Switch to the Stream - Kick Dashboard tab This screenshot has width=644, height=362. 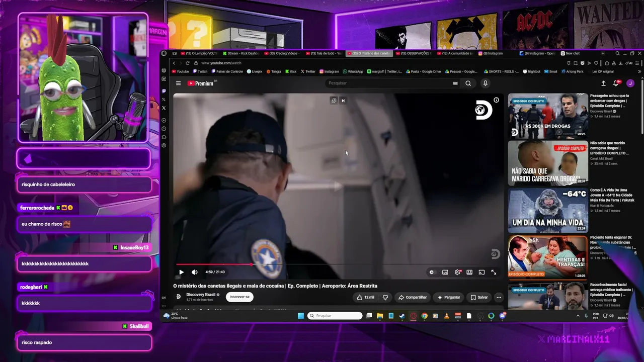[240, 53]
